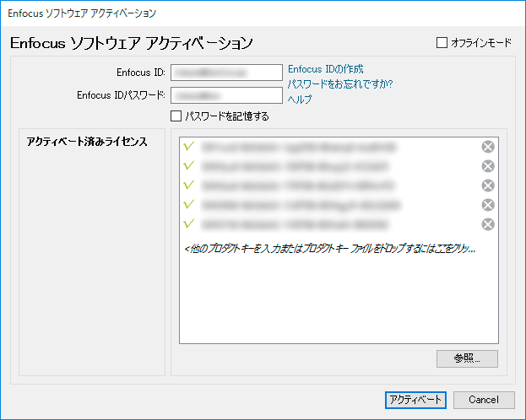Open the Enfocus IDの作成 link
This screenshot has width=526, height=420.
(x=325, y=69)
